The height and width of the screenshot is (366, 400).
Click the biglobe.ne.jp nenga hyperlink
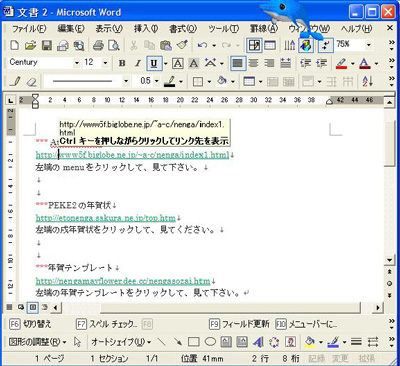pyautogui.click(x=133, y=155)
